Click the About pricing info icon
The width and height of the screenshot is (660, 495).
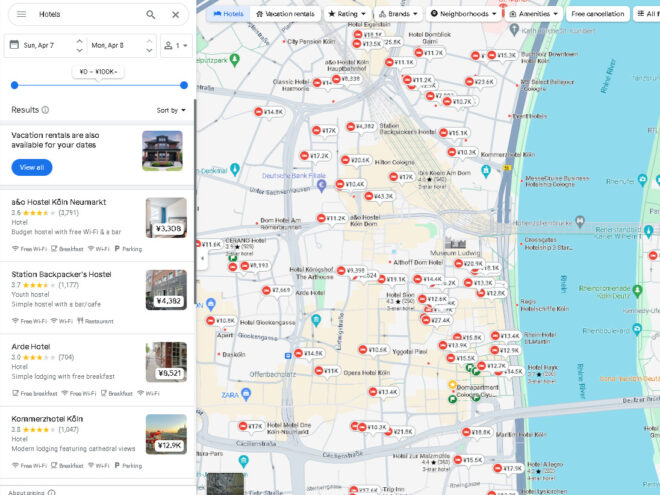click(x=51, y=492)
